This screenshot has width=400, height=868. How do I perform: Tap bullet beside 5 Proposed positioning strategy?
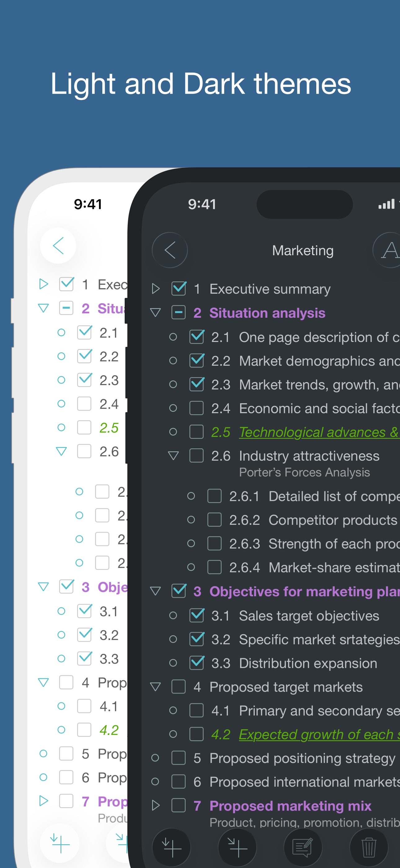tap(155, 758)
